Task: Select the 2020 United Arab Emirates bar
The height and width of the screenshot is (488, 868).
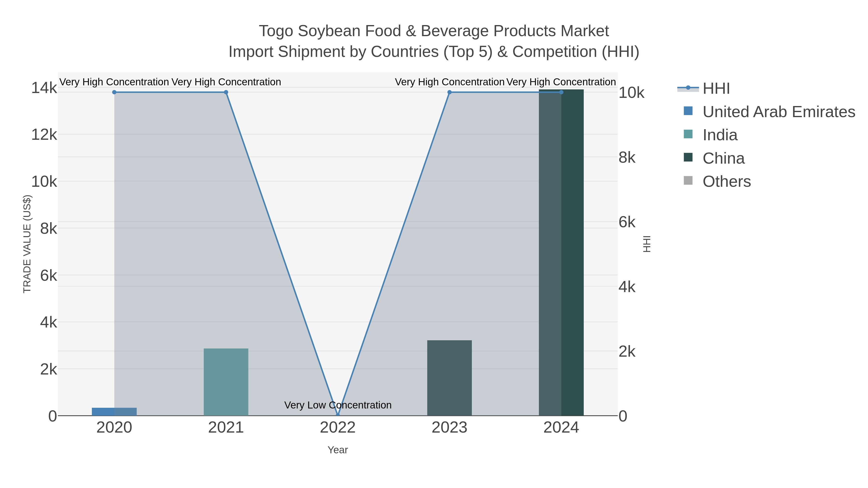Action: tap(114, 412)
